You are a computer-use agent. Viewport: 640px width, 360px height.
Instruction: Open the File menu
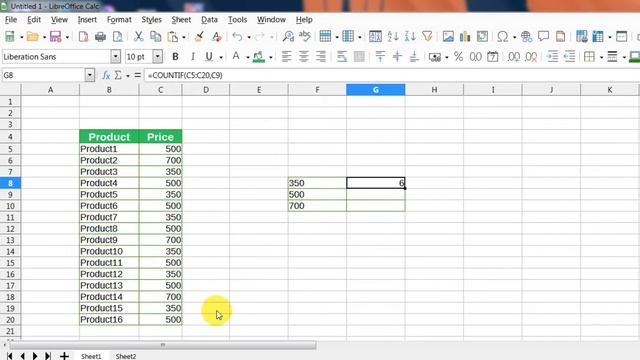pyautogui.click(x=11, y=20)
